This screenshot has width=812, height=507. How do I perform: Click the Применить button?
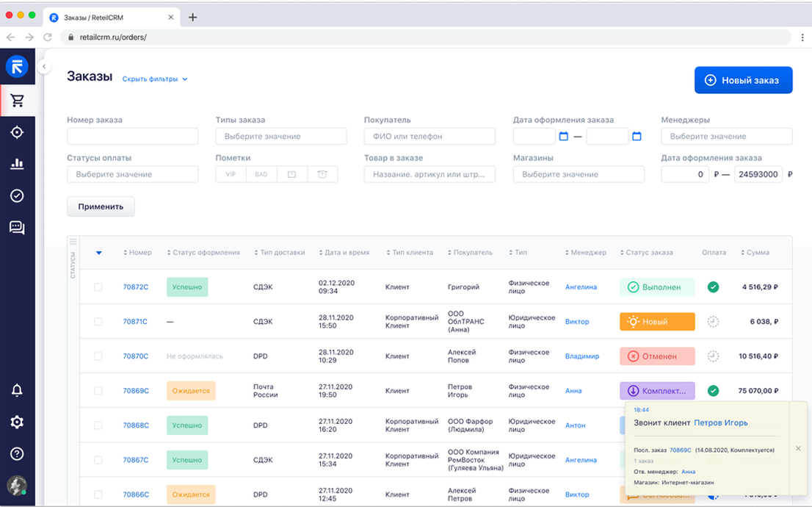(x=101, y=206)
